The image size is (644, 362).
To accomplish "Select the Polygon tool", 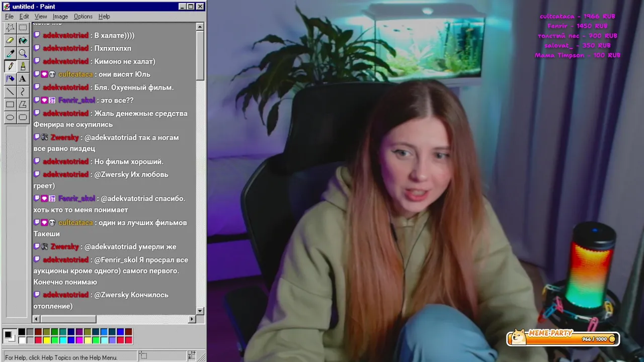I will tap(23, 105).
